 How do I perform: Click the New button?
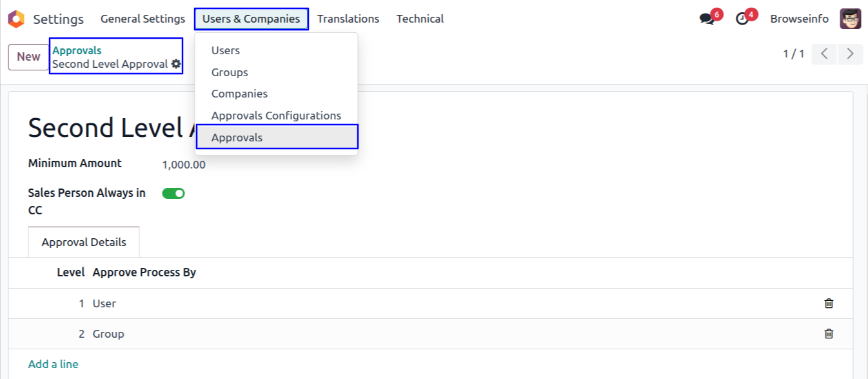tap(28, 57)
